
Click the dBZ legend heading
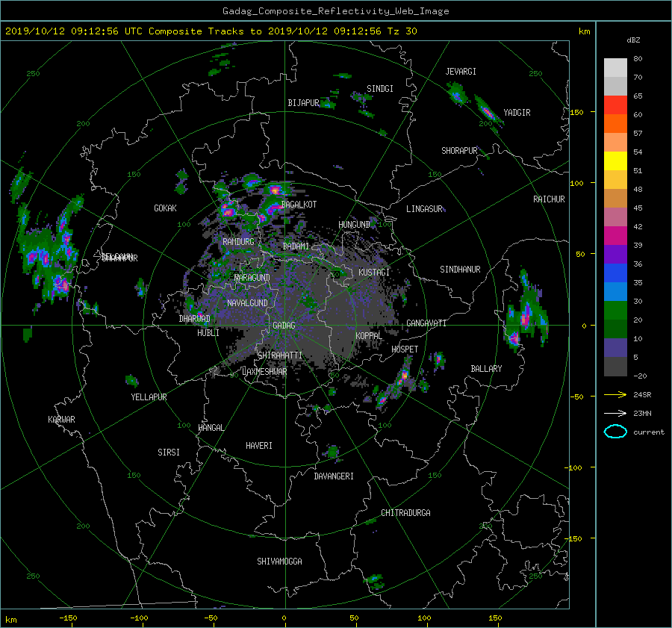pos(633,40)
